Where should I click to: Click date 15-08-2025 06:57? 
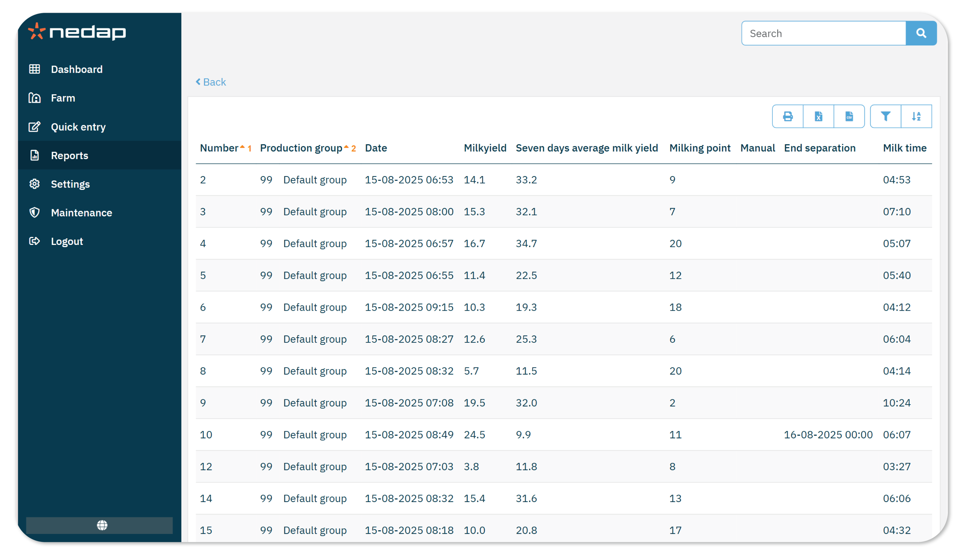click(x=409, y=243)
